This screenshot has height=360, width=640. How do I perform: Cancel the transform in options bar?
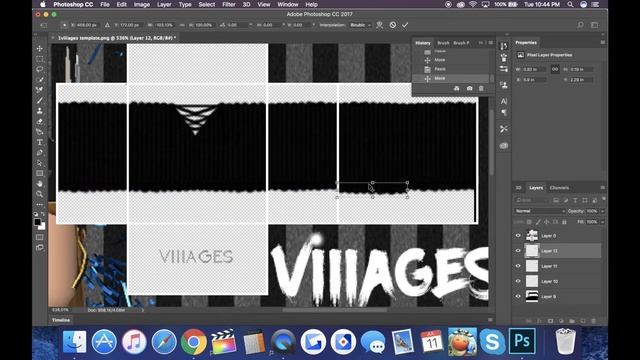[393, 25]
